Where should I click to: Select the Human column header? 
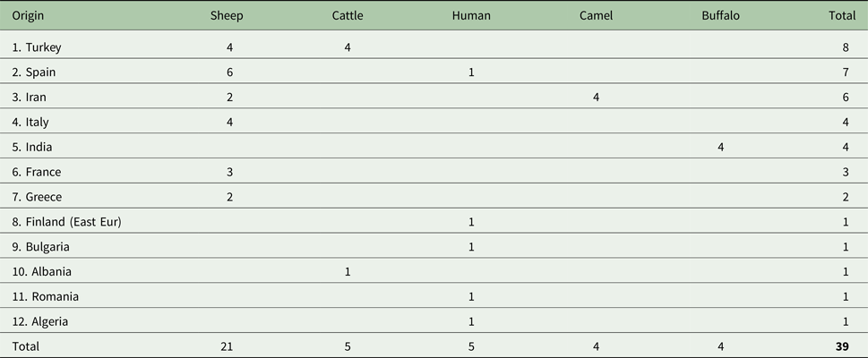click(x=471, y=15)
